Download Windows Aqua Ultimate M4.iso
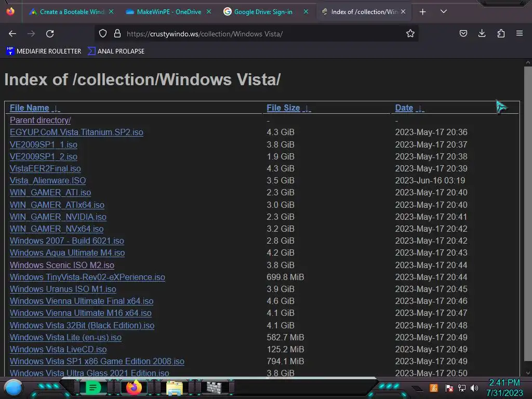The width and height of the screenshot is (532, 399). [67, 253]
